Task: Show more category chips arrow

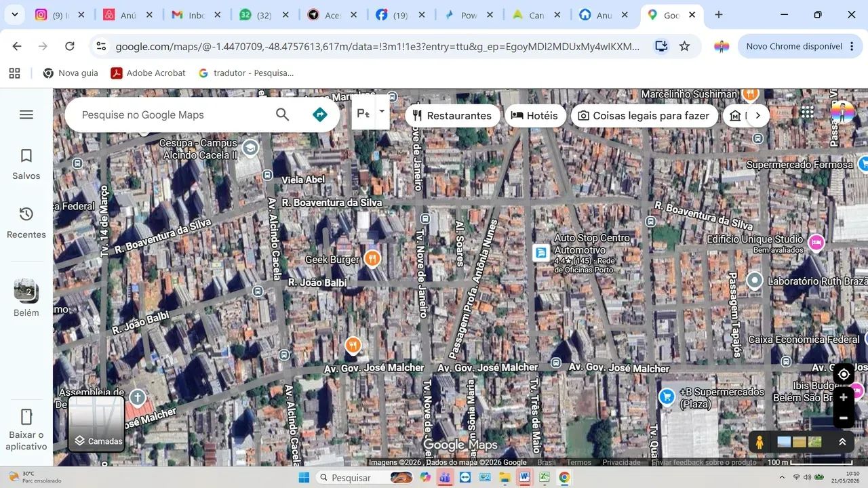Action: 757,115
